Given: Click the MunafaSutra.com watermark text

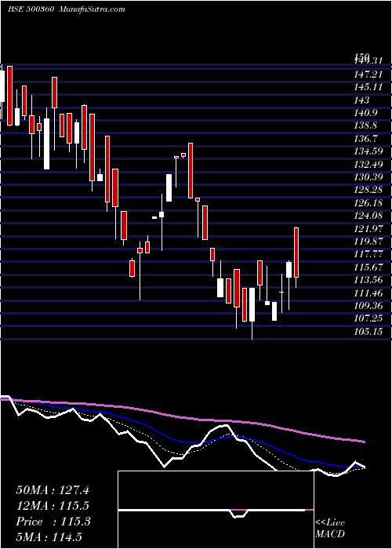Looking at the screenshot, I should pyautogui.click(x=93, y=9).
